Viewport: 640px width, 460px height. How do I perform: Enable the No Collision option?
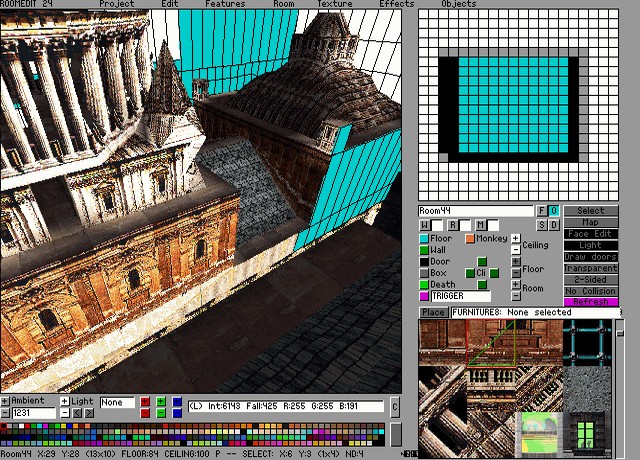(591, 291)
